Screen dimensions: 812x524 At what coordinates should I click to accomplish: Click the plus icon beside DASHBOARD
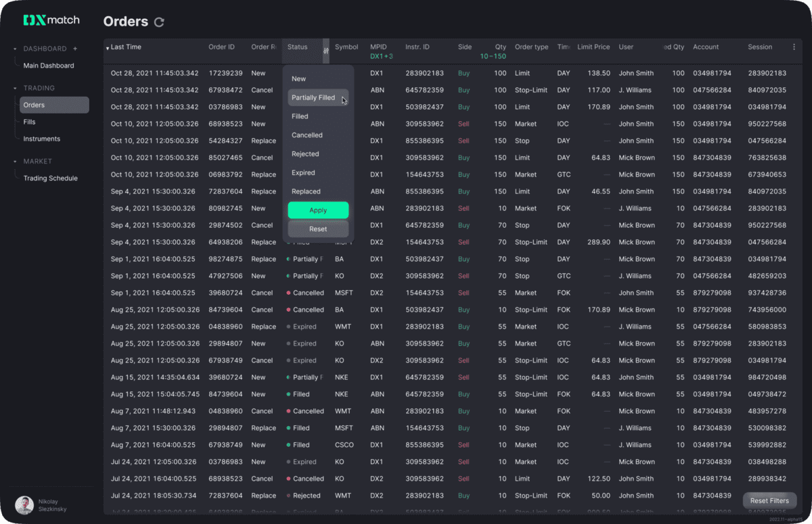click(x=74, y=48)
